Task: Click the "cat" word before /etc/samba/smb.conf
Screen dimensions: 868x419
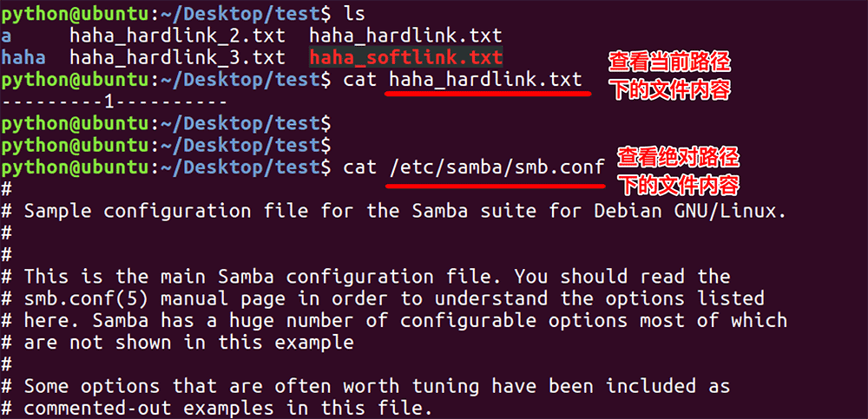Action: [360, 167]
